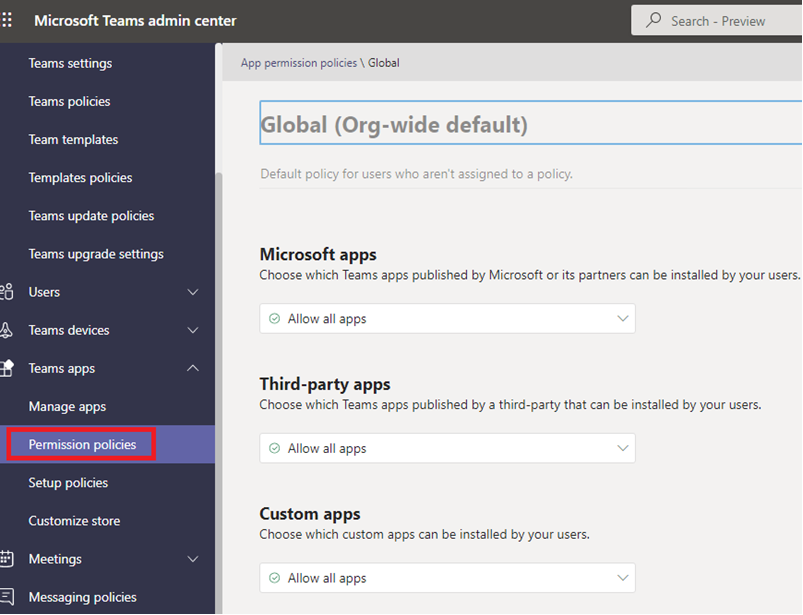The width and height of the screenshot is (803, 615).
Task: Open Customize store page
Action: pos(74,521)
